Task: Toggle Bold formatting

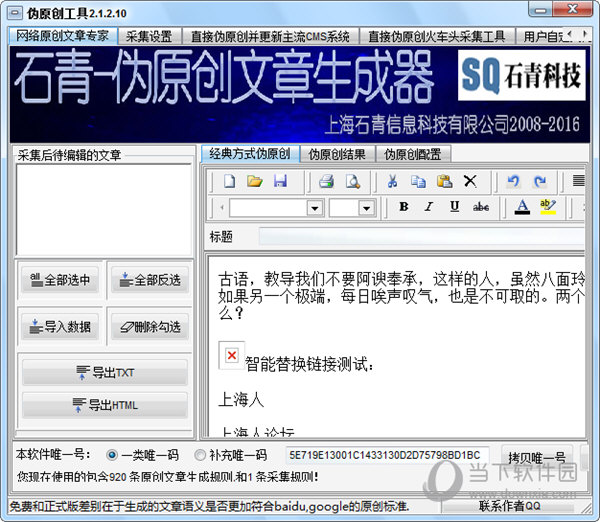Action: [404, 207]
